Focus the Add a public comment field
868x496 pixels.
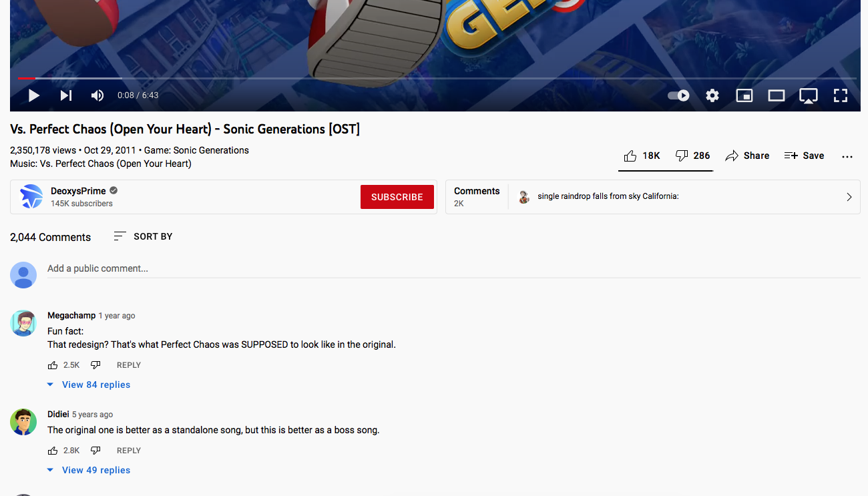453,268
